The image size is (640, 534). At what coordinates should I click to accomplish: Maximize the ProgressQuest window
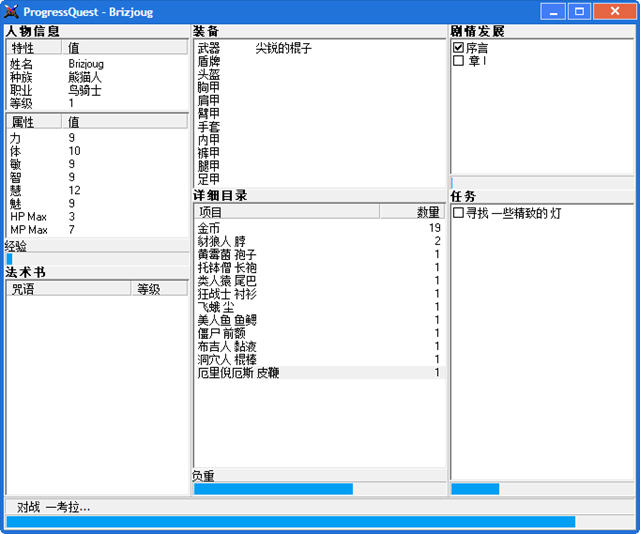pos(579,12)
